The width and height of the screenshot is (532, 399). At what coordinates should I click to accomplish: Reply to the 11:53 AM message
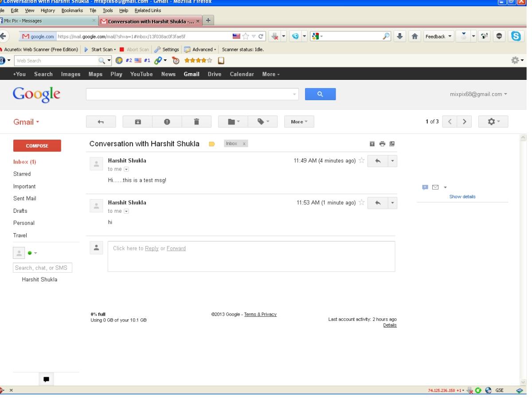coord(378,203)
